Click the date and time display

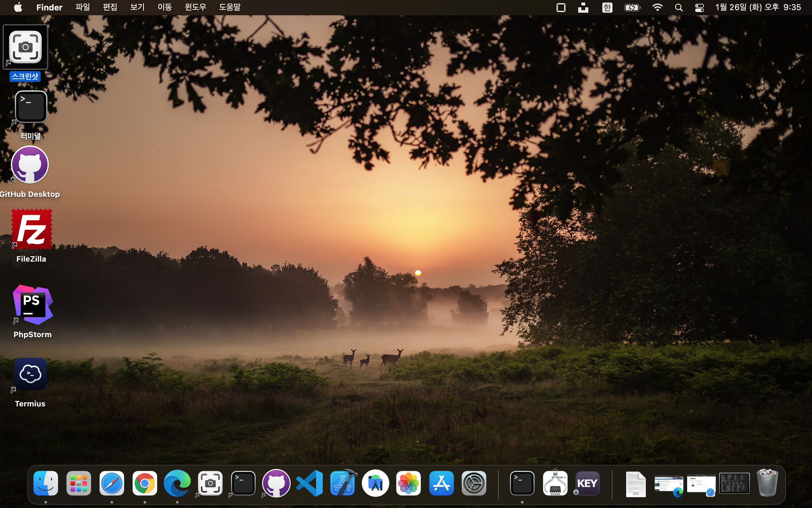[x=758, y=7]
